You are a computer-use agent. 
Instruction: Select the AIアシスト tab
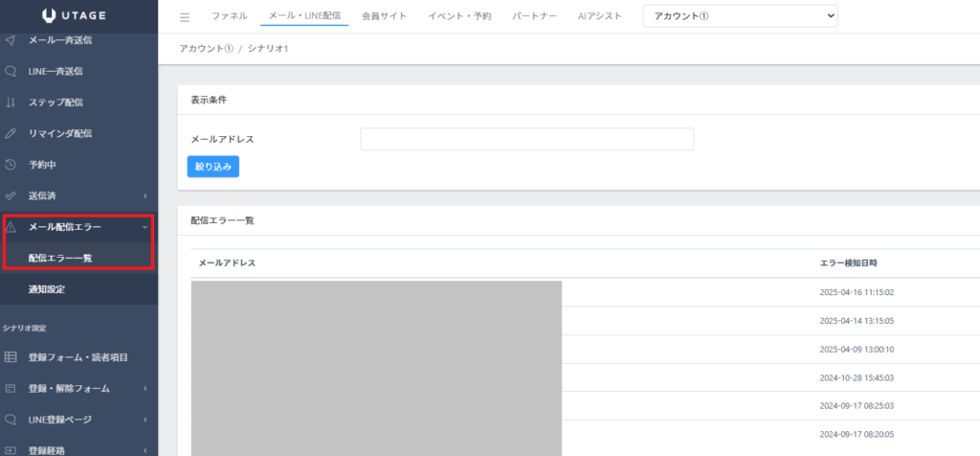click(600, 16)
